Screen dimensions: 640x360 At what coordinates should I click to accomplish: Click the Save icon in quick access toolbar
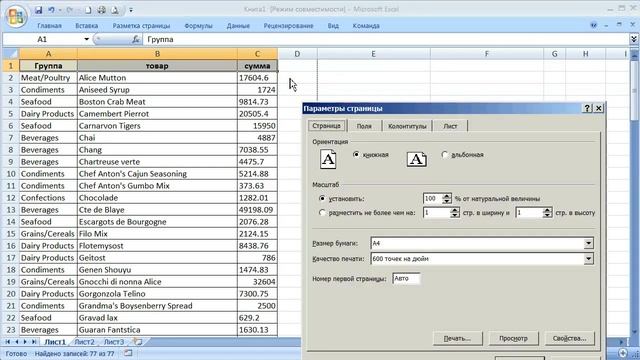(x=38, y=10)
